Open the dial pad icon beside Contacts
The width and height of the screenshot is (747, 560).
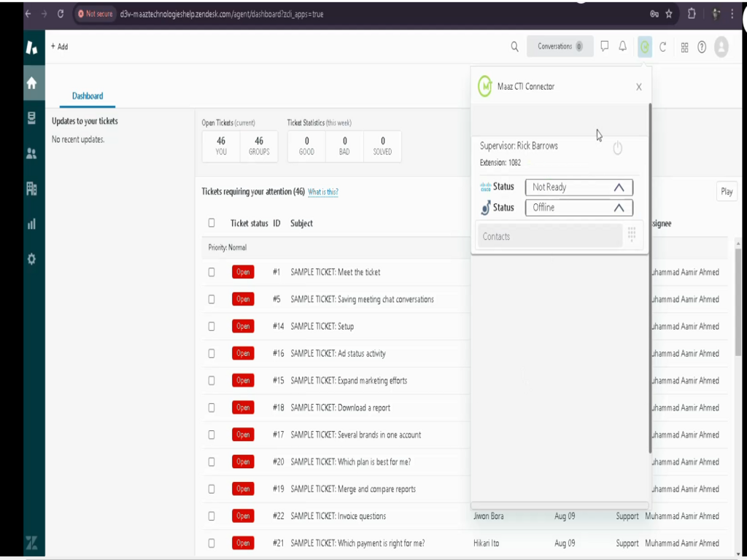[x=632, y=235]
